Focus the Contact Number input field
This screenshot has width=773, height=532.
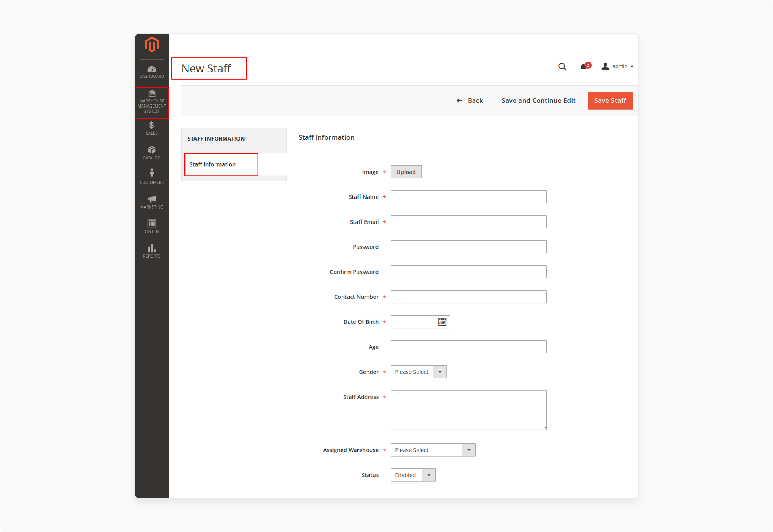468,297
